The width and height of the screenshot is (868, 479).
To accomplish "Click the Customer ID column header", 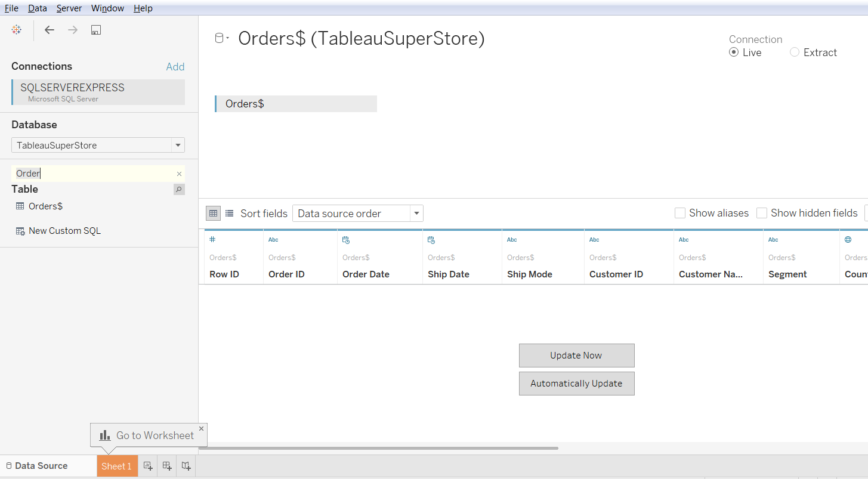I will [x=616, y=274].
